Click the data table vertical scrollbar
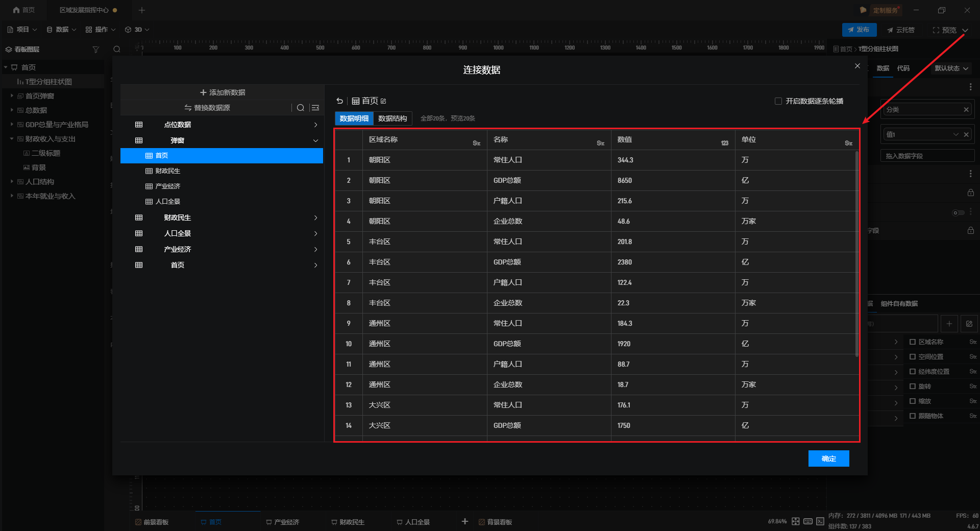 pyautogui.click(x=856, y=255)
